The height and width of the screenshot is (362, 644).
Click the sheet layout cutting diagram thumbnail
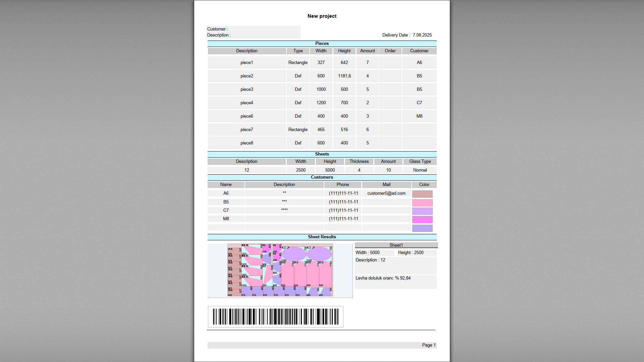280,270
